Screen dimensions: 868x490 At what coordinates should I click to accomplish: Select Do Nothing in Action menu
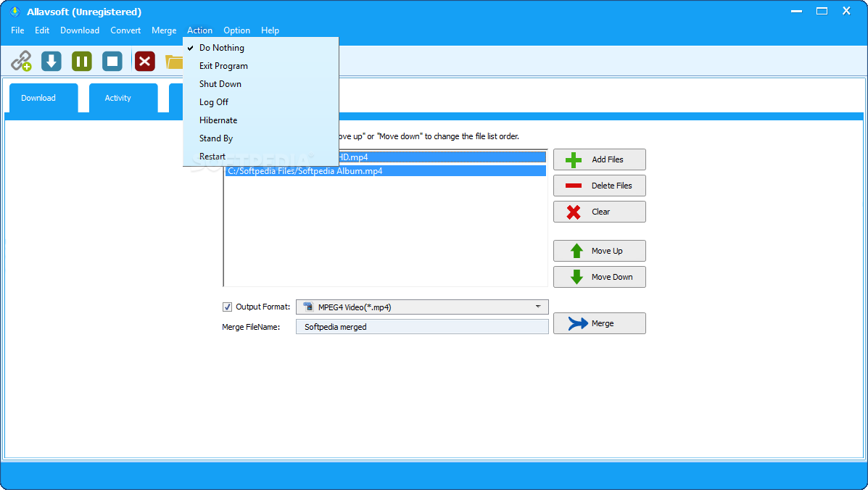(261, 48)
